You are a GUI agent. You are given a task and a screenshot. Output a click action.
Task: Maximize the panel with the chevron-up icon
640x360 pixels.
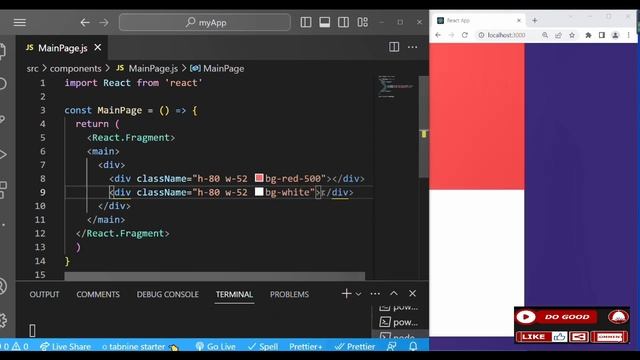coord(393,293)
